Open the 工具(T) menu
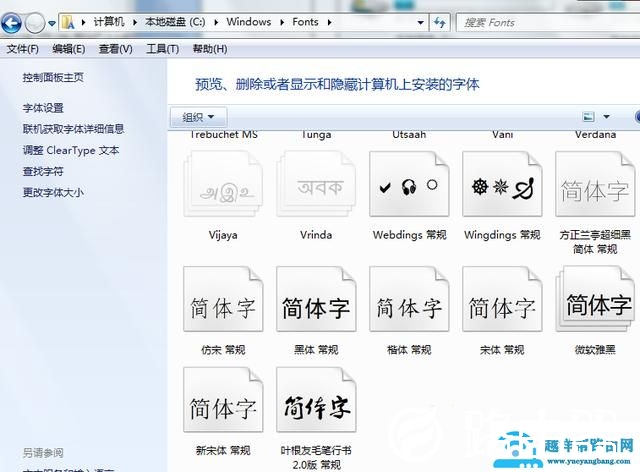The height and width of the screenshot is (472, 640). pyautogui.click(x=162, y=49)
